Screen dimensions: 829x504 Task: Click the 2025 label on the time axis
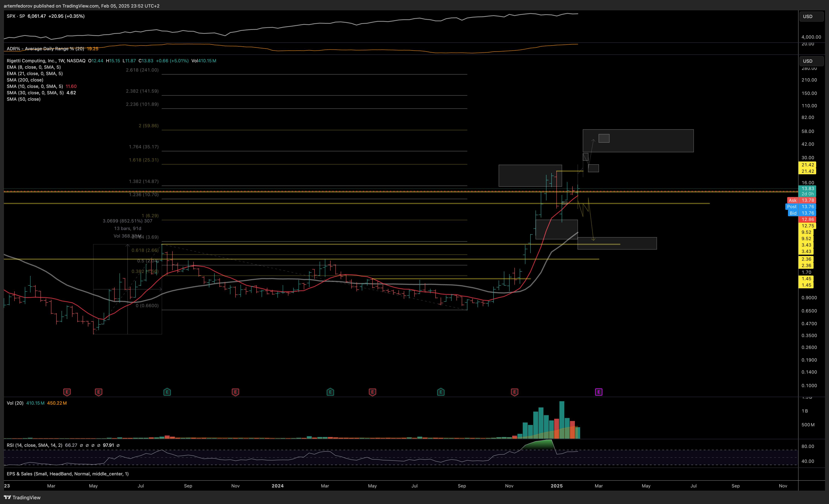tap(556, 486)
